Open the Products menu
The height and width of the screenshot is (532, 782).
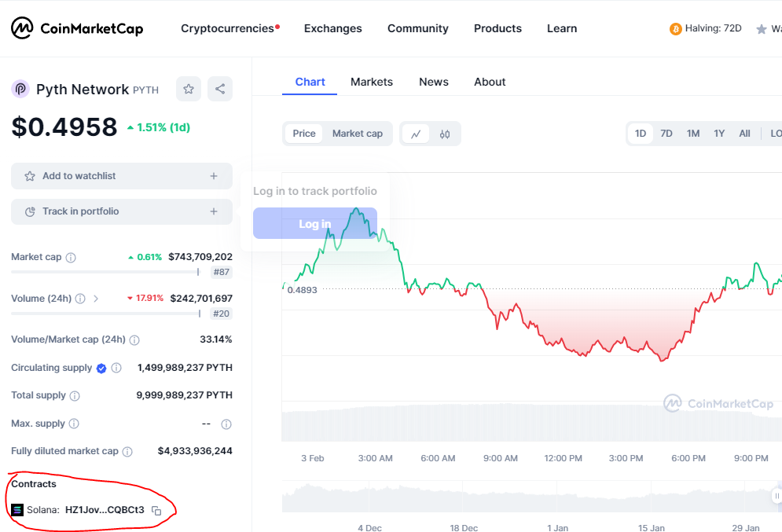tap(497, 28)
